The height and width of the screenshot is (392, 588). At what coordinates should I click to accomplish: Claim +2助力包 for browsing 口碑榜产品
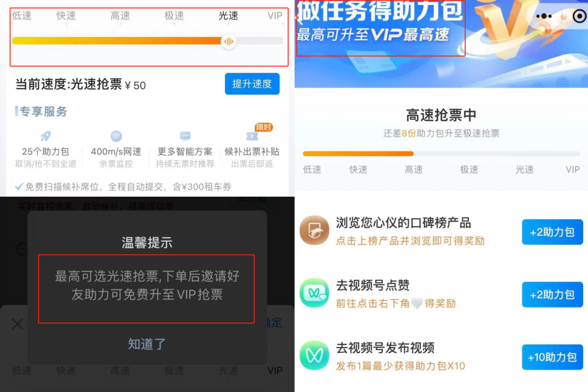coord(552,232)
